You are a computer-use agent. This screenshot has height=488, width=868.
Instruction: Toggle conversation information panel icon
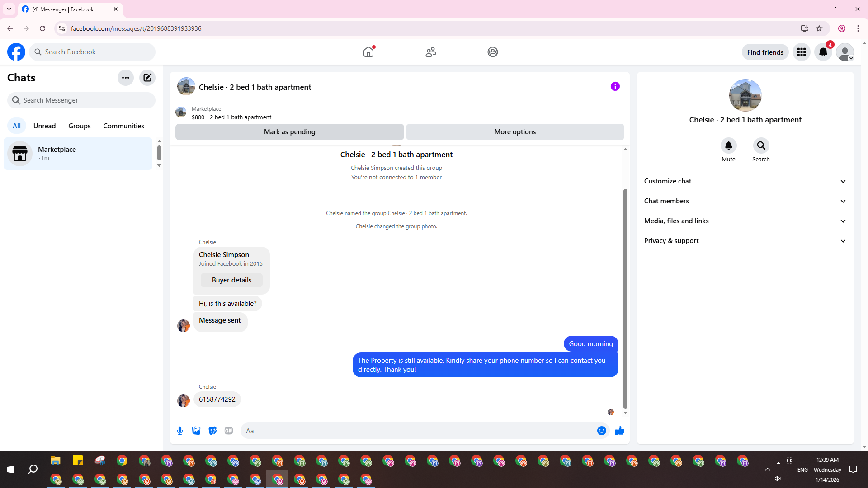tap(615, 86)
